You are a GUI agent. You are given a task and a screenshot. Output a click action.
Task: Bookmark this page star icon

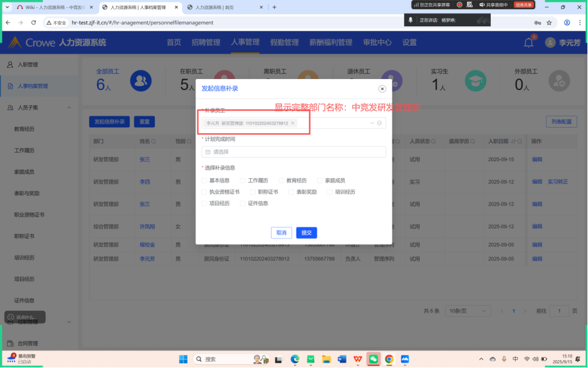coord(549,23)
